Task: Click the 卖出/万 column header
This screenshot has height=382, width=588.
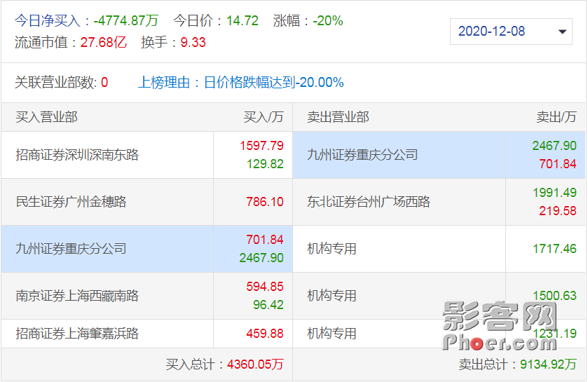Action: click(x=556, y=117)
